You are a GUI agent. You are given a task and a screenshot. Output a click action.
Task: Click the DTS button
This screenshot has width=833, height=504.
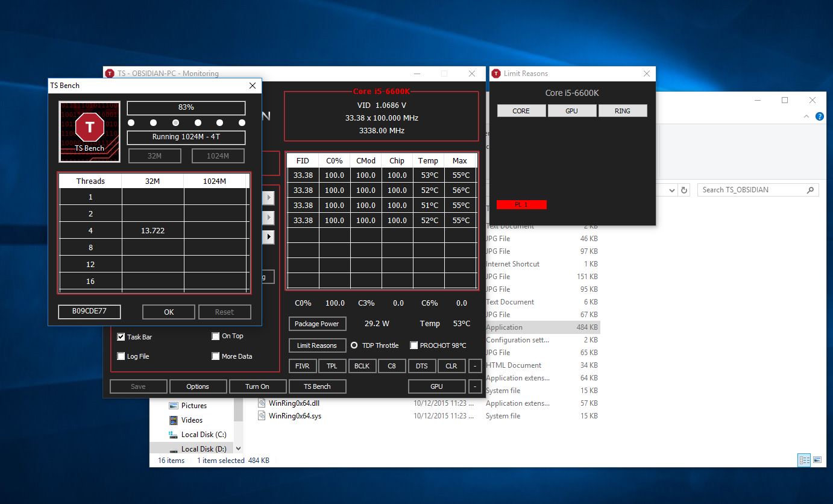pos(422,366)
